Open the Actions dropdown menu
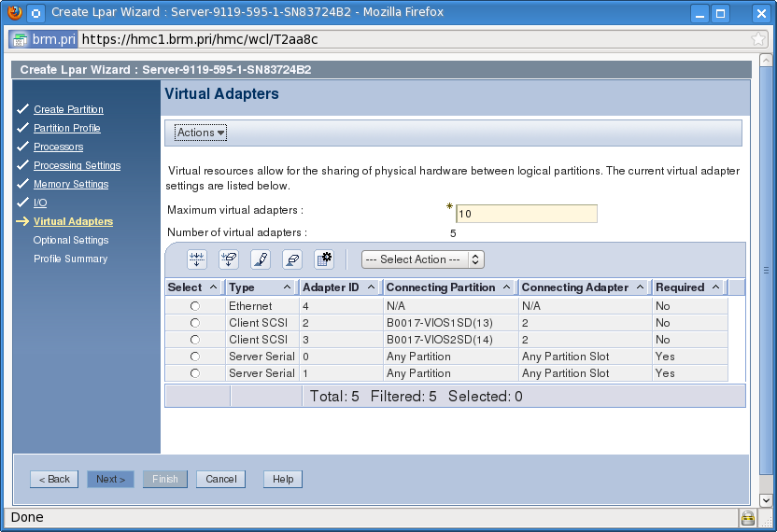 tap(201, 133)
